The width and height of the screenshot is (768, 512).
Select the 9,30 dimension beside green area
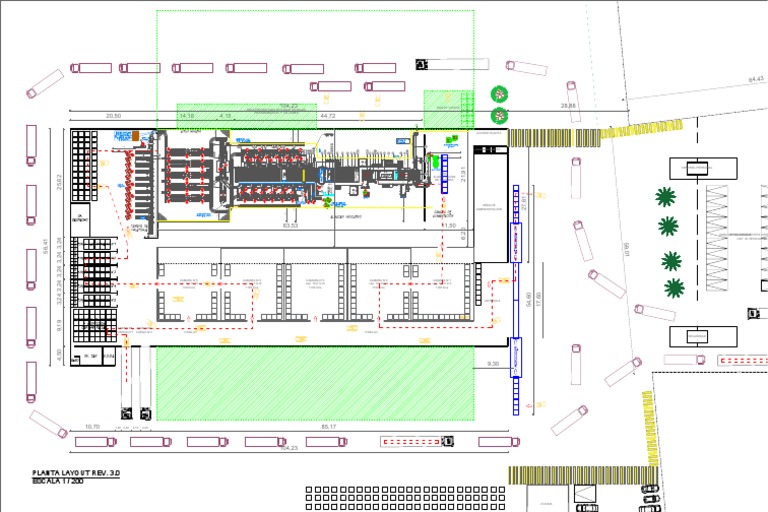[x=493, y=364]
